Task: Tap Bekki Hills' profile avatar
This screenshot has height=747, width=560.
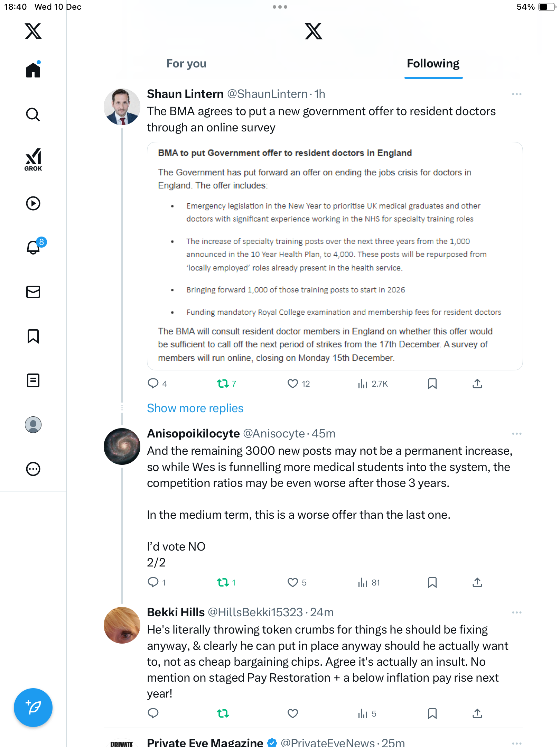Action: coord(122,625)
